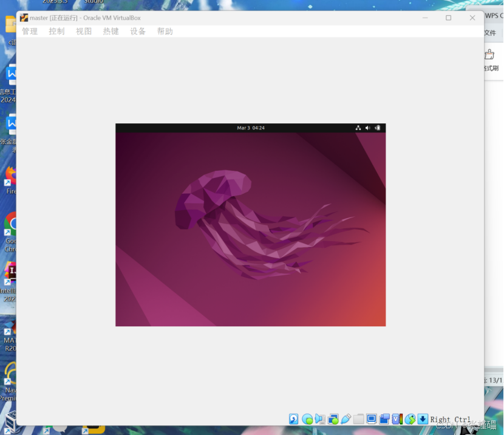Open the 文件 menu in WPS window

(x=490, y=33)
